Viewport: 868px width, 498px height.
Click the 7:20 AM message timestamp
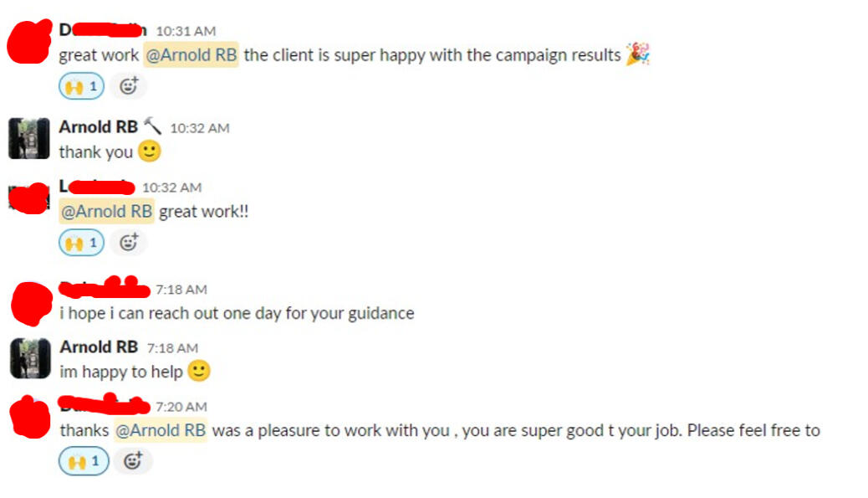click(181, 407)
